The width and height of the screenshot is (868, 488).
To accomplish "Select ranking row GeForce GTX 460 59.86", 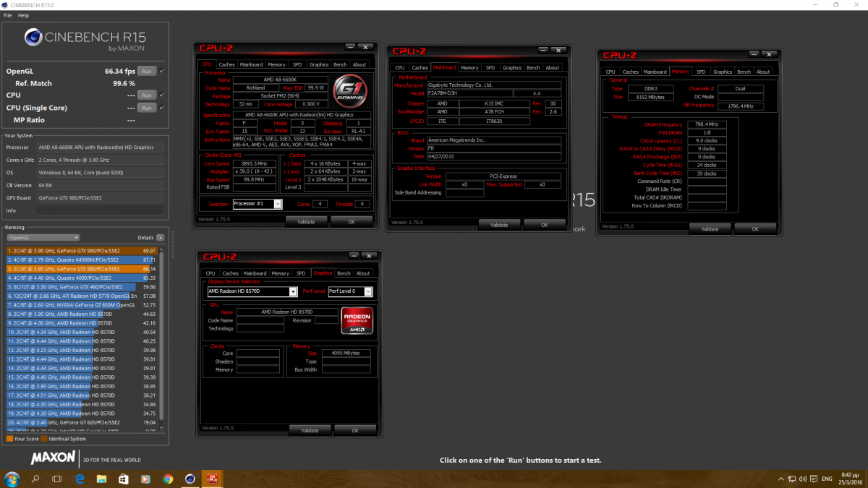I will [x=82, y=287].
